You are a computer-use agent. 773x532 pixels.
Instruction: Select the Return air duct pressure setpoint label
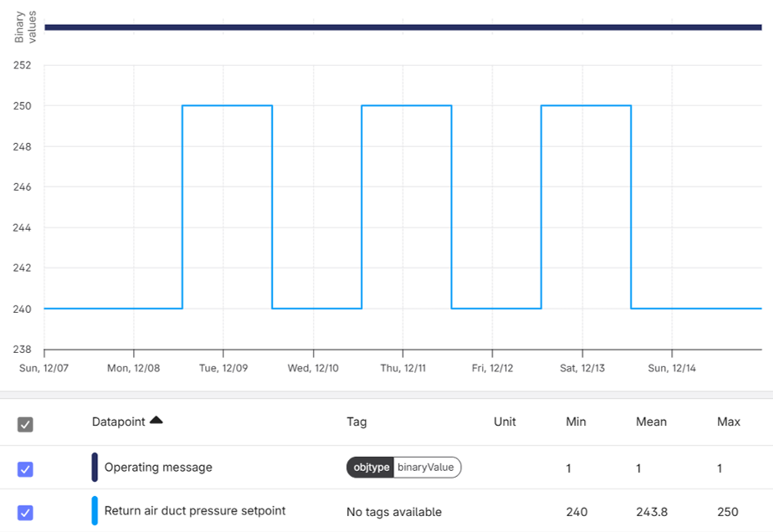point(193,511)
